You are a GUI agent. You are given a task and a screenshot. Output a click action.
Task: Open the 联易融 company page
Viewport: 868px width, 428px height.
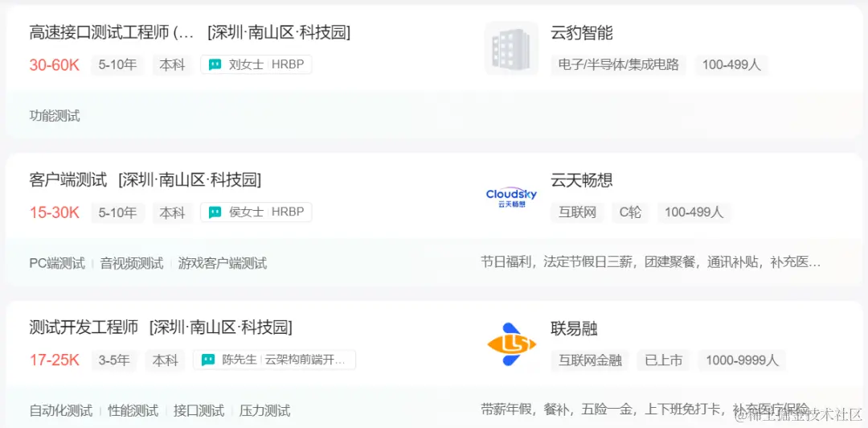[574, 329]
